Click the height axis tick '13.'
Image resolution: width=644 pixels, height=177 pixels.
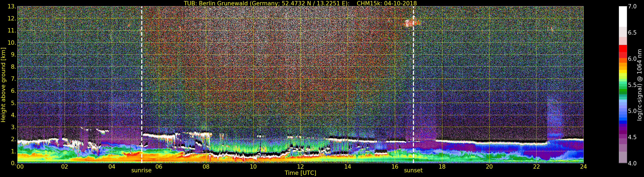(12, 6)
